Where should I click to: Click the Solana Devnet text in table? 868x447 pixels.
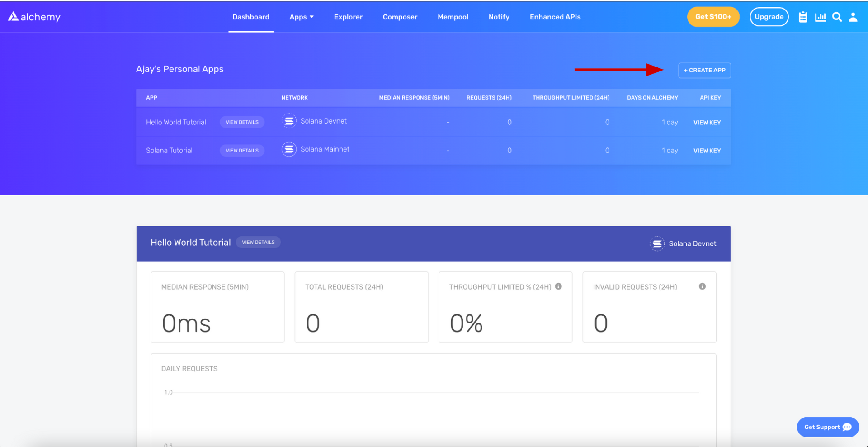pos(324,121)
